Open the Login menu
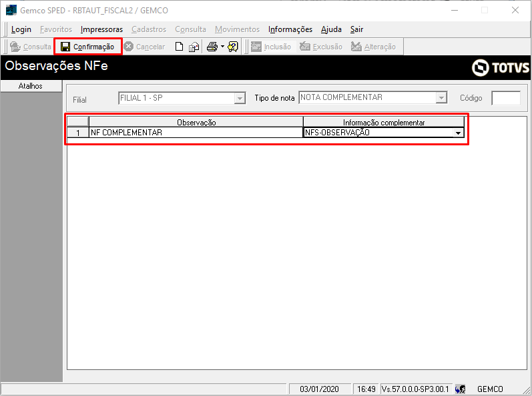532x396 pixels. point(21,29)
